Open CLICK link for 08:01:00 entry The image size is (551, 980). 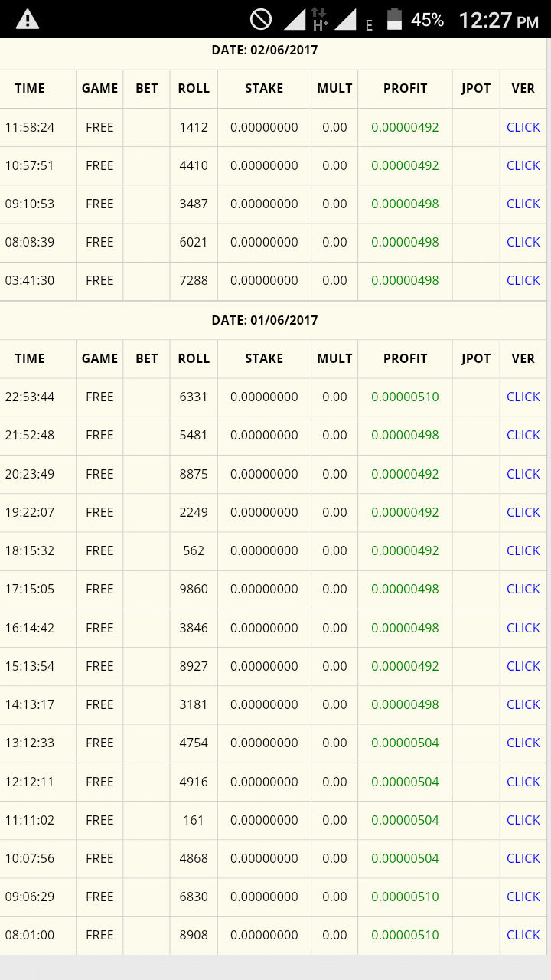click(523, 935)
